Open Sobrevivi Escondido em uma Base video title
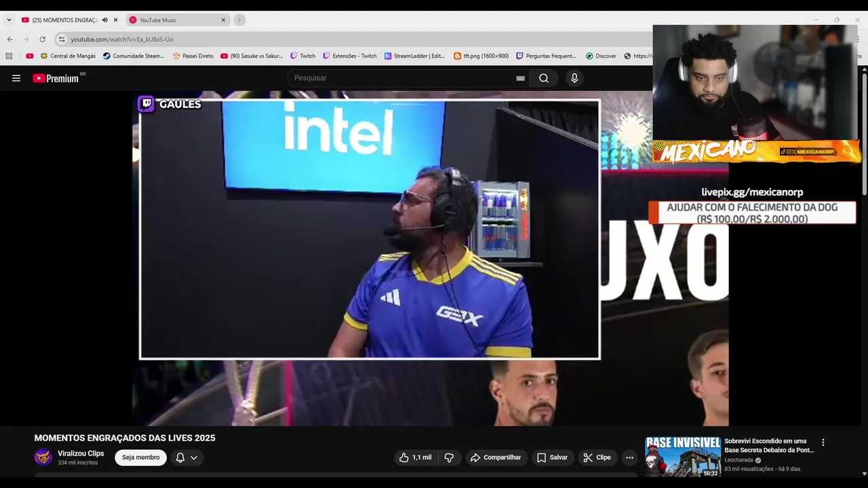 click(769, 445)
